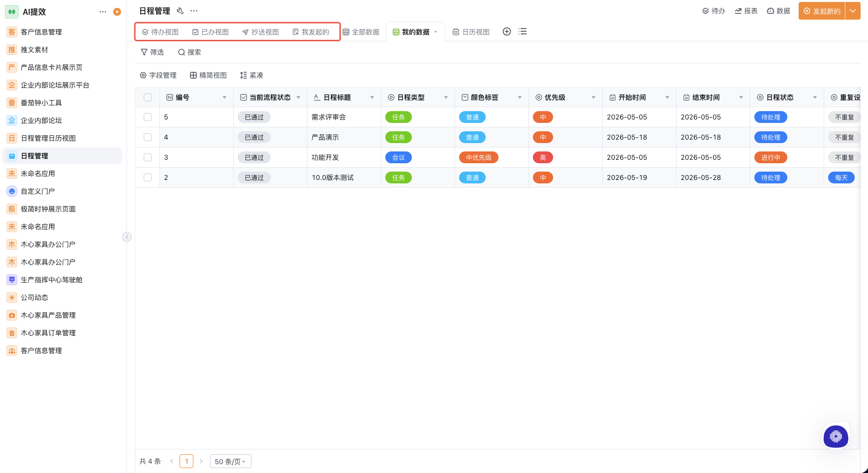Click the 2026-05-28 end date cell
The image size is (868, 473).
(713, 177)
